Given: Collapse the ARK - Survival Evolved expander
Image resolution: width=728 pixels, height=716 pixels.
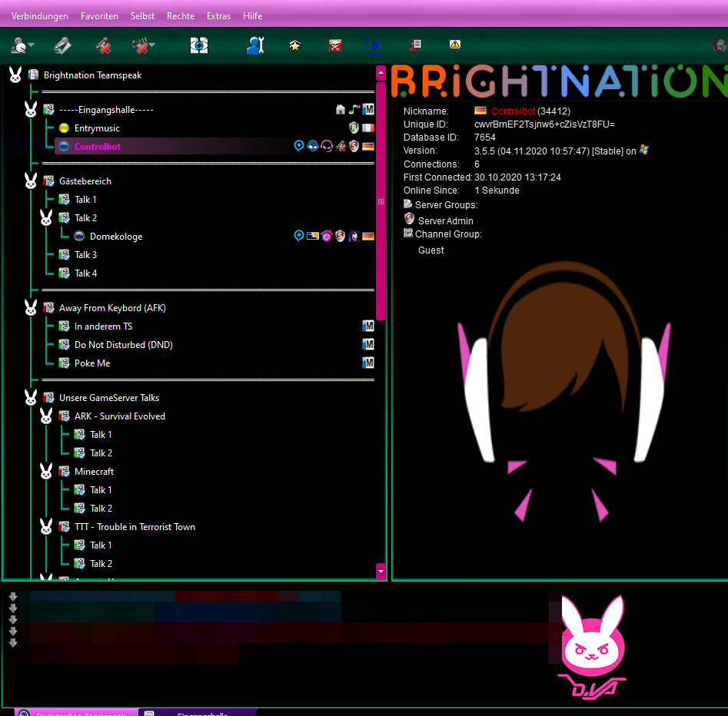Looking at the screenshot, I should (46, 416).
